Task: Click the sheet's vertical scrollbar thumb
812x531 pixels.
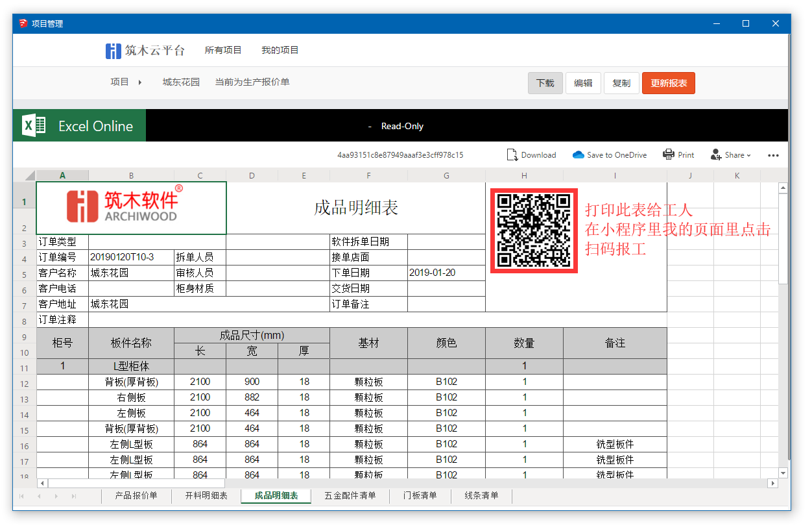Action: 783,238
